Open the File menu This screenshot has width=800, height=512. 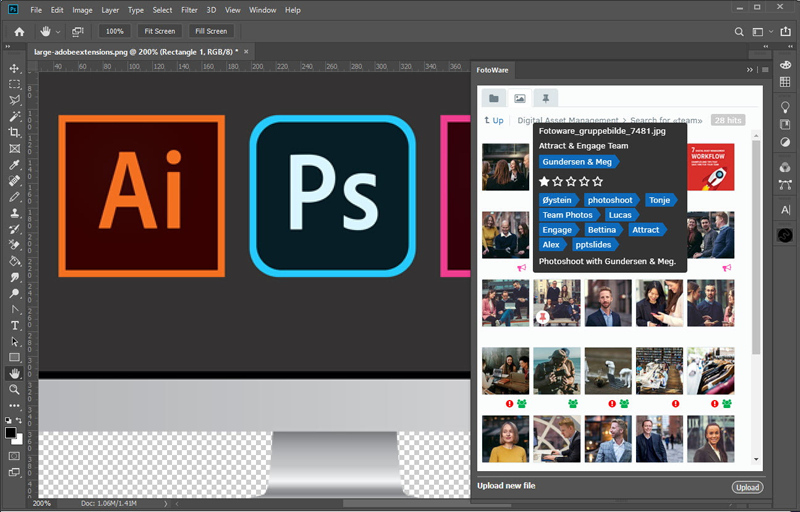pyautogui.click(x=36, y=10)
